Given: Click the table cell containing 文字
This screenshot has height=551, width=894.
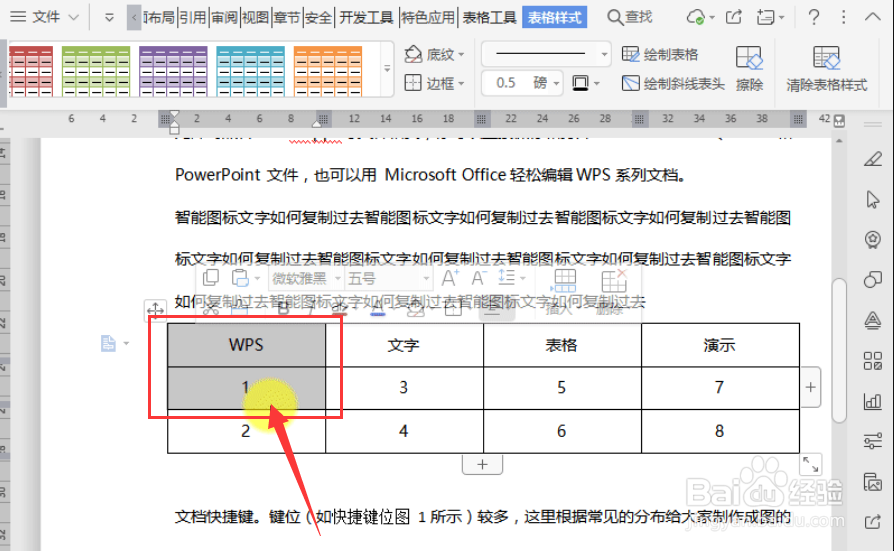Looking at the screenshot, I should [x=404, y=345].
